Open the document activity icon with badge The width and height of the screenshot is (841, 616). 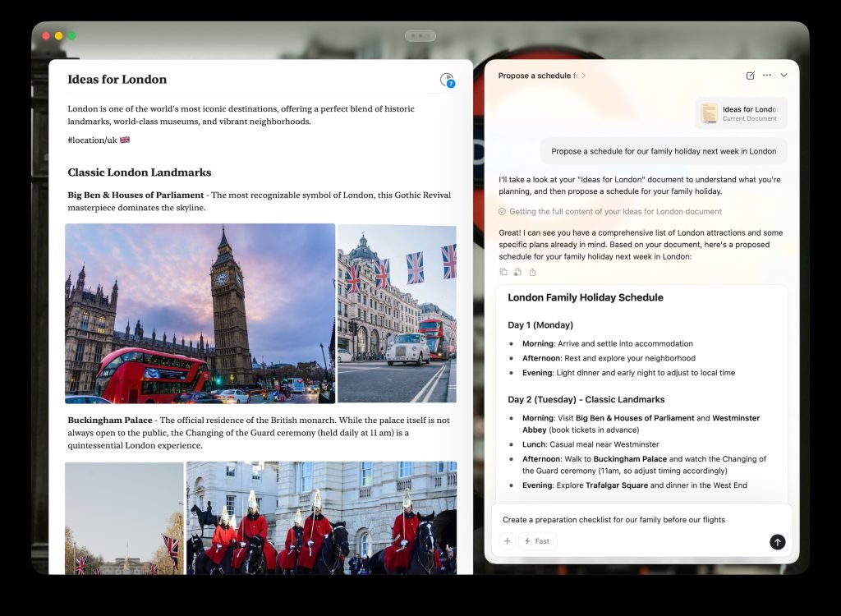pos(447,80)
